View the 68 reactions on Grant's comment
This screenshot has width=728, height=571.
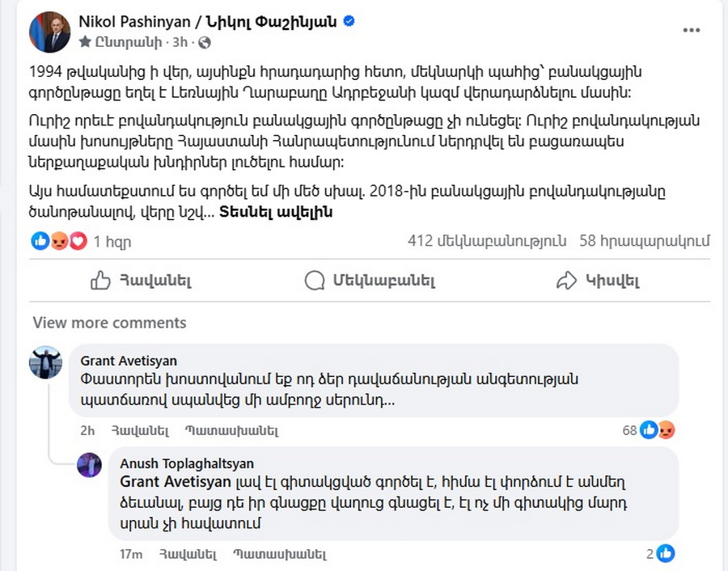point(648,430)
